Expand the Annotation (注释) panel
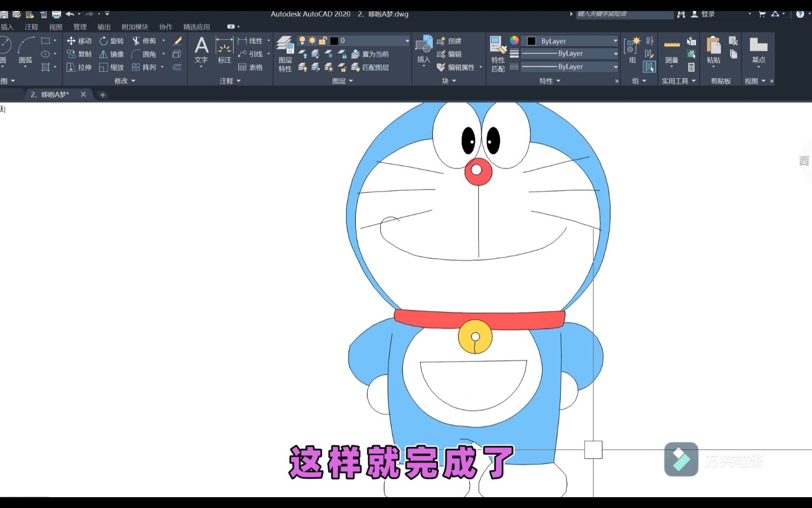Screen dimensions: 812x508 [230, 81]
